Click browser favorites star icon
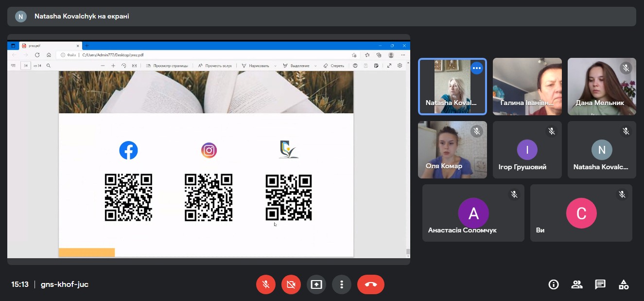The image size is (644, 301). pos(367,55)
